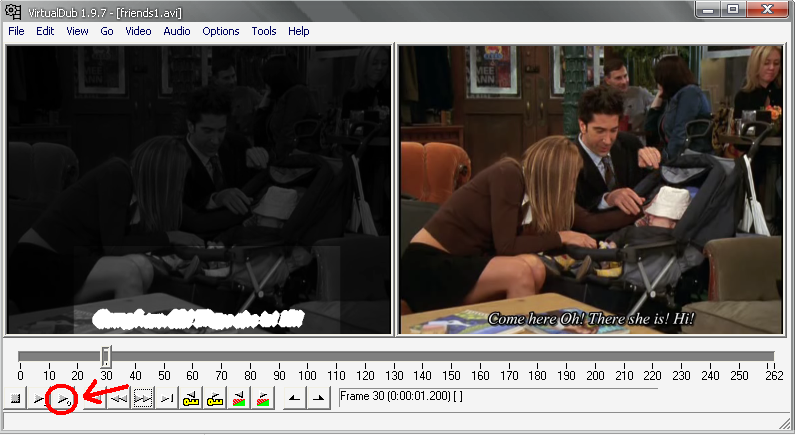This screenshot has height=435, width=795.
Task: Open the Go menu
Action: coord(106,31)
